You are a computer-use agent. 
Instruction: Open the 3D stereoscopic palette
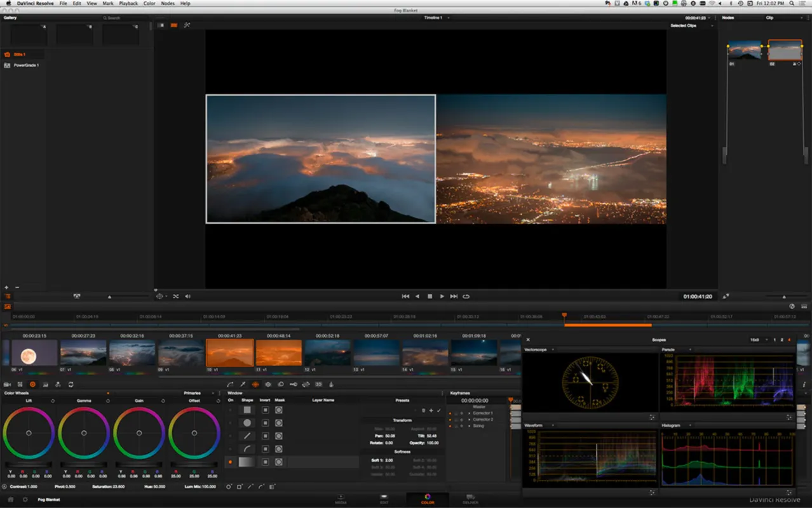click(x=318, y=384)
